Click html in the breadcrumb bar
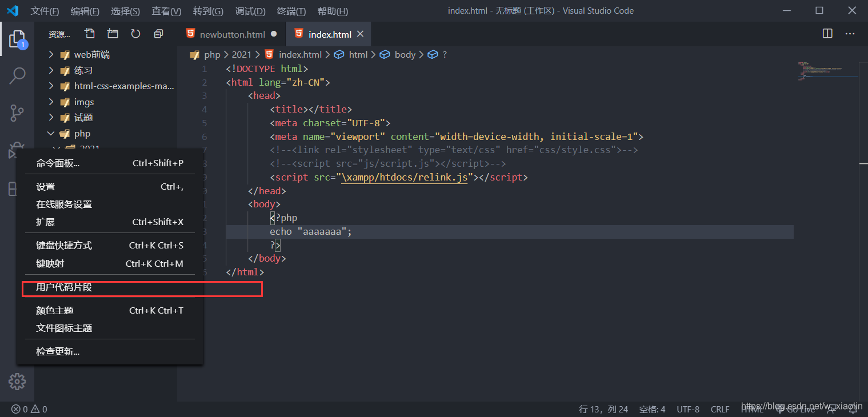Image resolution: width=868 pixels, height=417 pixels. pos(358,55)
